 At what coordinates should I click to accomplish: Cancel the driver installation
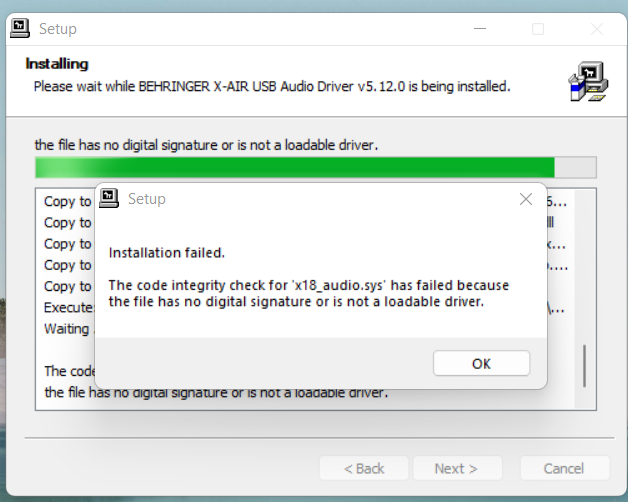(564, 468)
